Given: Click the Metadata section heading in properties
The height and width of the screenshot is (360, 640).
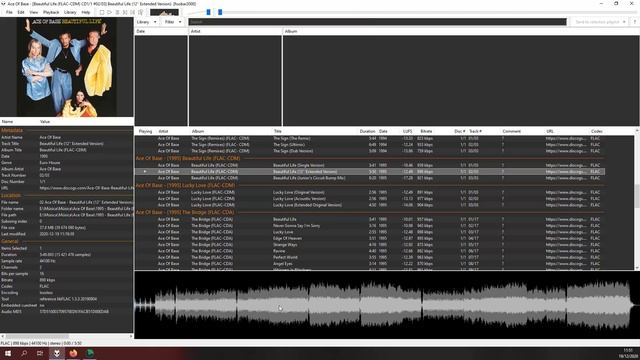Looking at the screenshot, I should [x=12, y=130].
